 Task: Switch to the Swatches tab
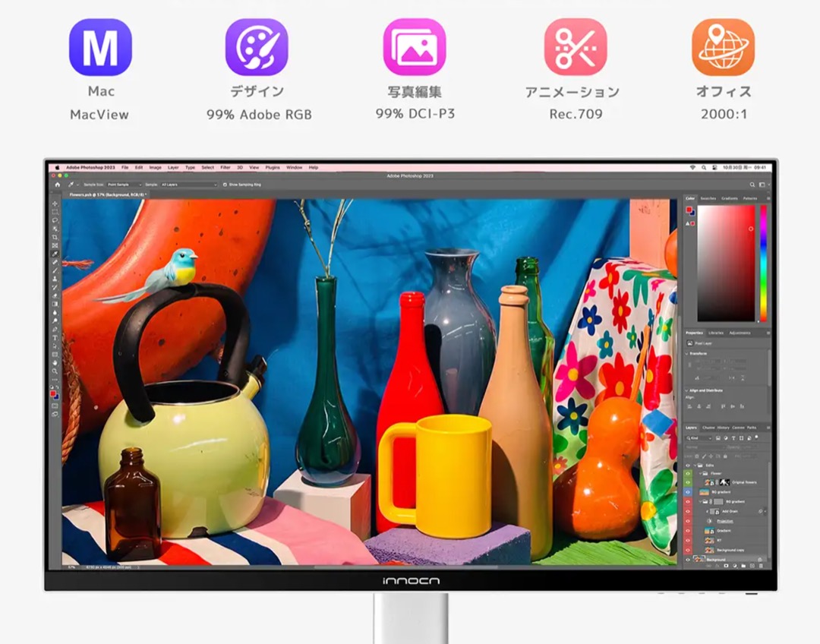[708, 198]
